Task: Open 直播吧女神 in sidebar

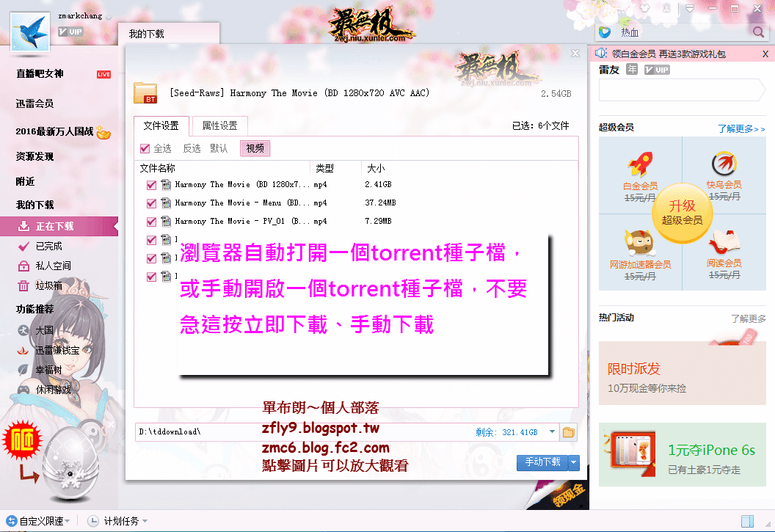Action: (x=40, y=73)
